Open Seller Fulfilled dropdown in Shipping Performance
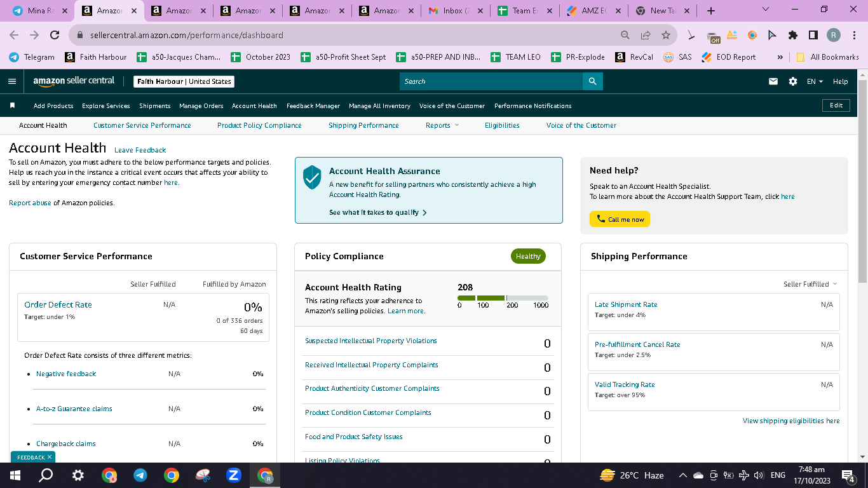The height and width of the screenshot is (488, 868). click(810, 284)
